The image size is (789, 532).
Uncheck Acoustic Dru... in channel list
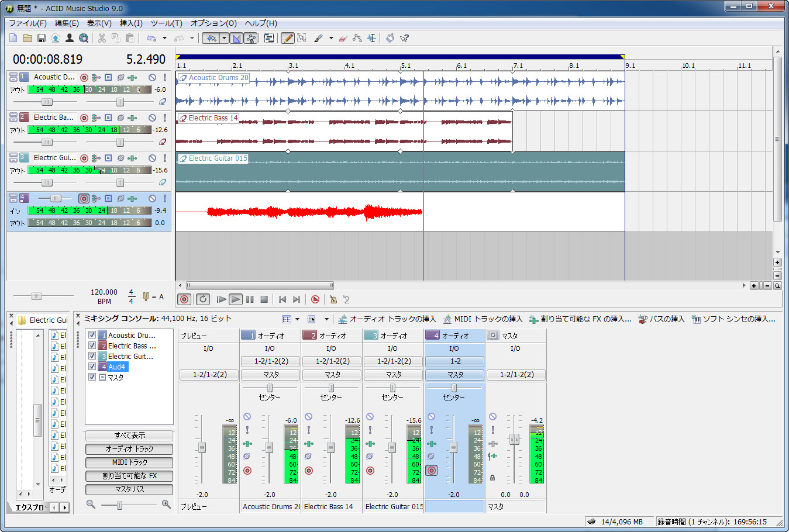(x=92, y=335)
